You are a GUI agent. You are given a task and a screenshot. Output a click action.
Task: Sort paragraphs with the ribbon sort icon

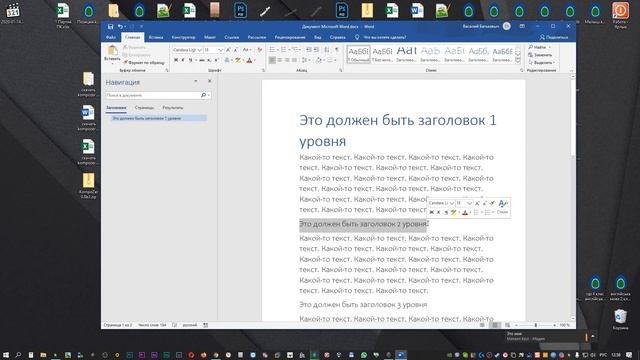327,50
